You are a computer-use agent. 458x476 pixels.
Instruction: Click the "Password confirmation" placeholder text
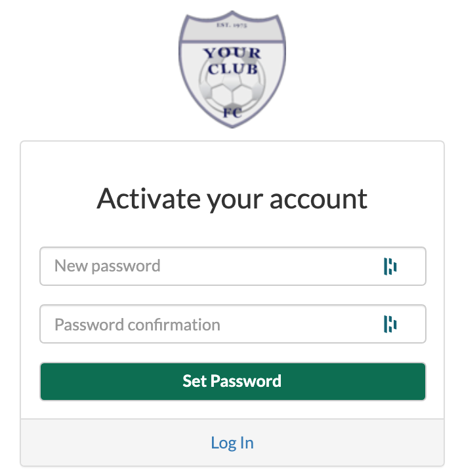tap(137, 325)
